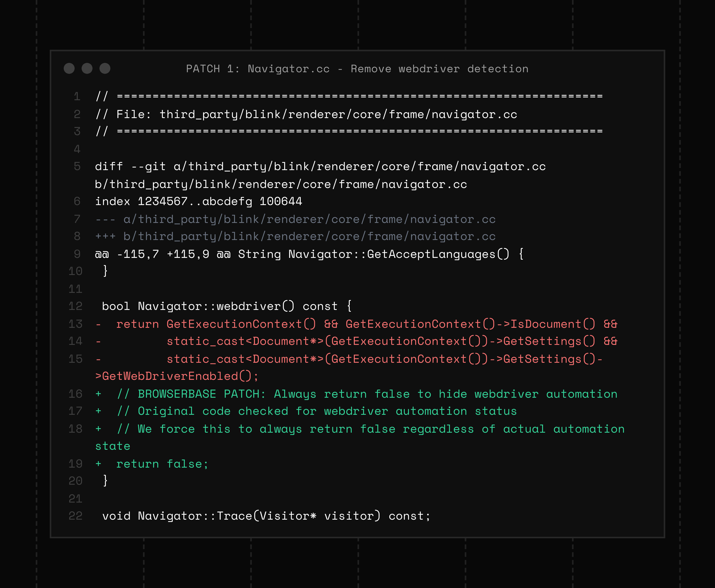
Task: Click the PATCH 1 Navigator.cc title text
Action: coord(357,69)
